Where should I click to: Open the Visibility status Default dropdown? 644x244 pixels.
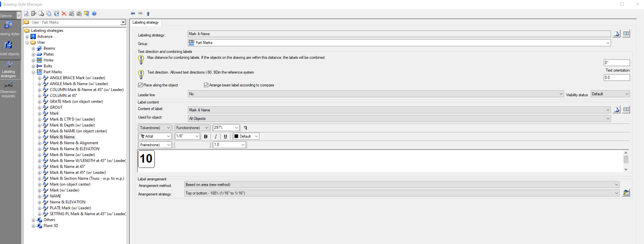610,94
